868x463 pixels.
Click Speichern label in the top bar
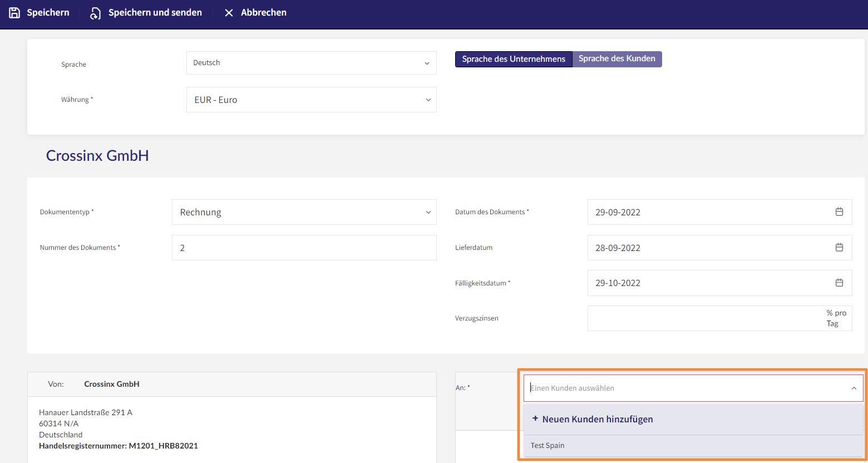coord(48,13)
